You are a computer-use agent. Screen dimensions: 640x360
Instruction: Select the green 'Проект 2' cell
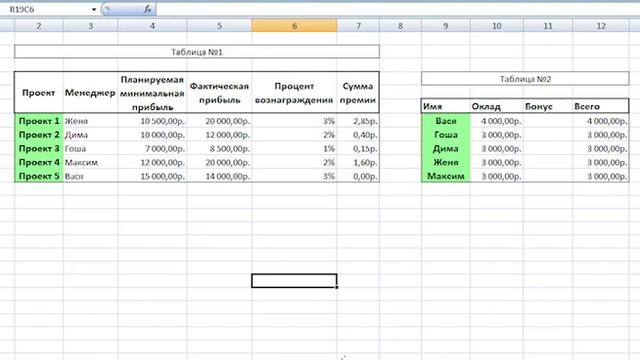click(x=39, y=135)
